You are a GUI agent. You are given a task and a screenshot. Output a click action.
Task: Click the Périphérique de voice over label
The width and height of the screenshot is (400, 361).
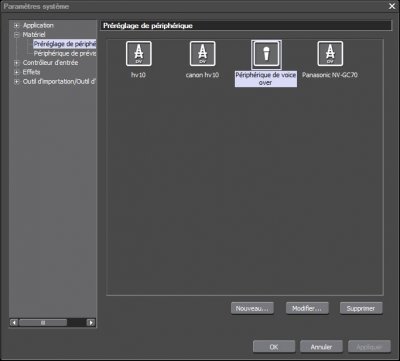[266, 79]
